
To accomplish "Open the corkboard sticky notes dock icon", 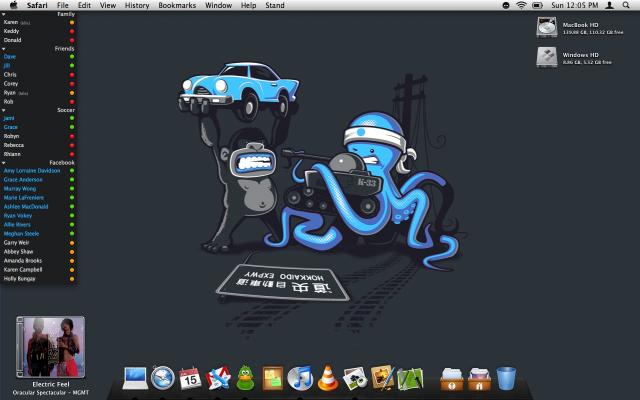I will 272,378.
